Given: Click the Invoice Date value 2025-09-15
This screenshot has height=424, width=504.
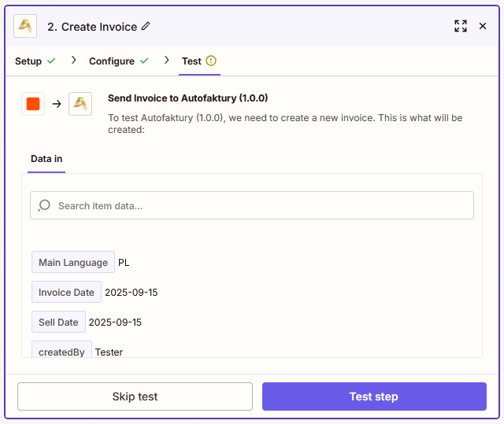Looking at the screenshot, I should (x=132, y=293).
